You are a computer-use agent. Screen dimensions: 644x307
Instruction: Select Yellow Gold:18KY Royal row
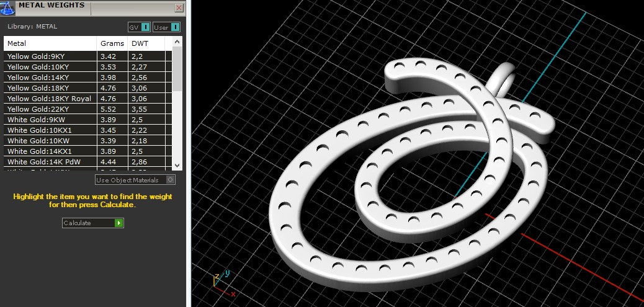point(88,99)
